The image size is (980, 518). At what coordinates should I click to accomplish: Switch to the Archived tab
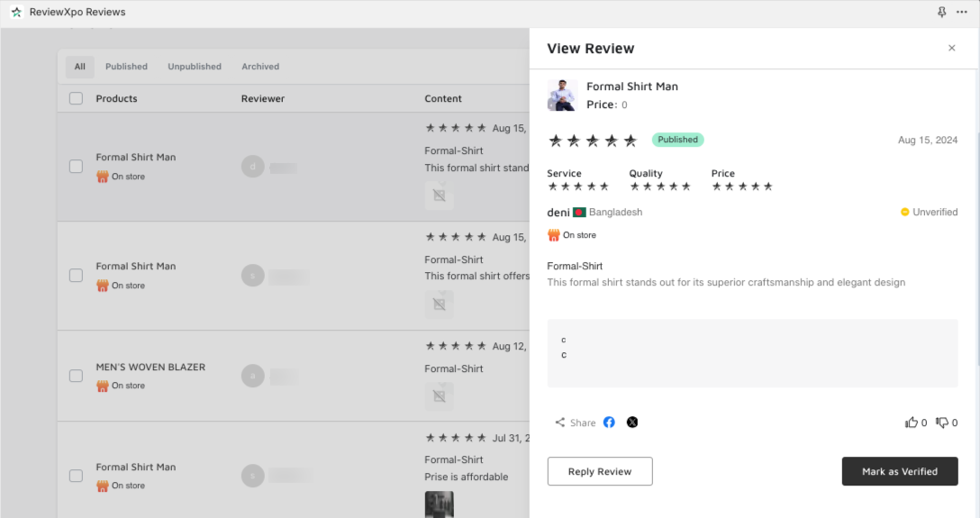pos(260,67)
